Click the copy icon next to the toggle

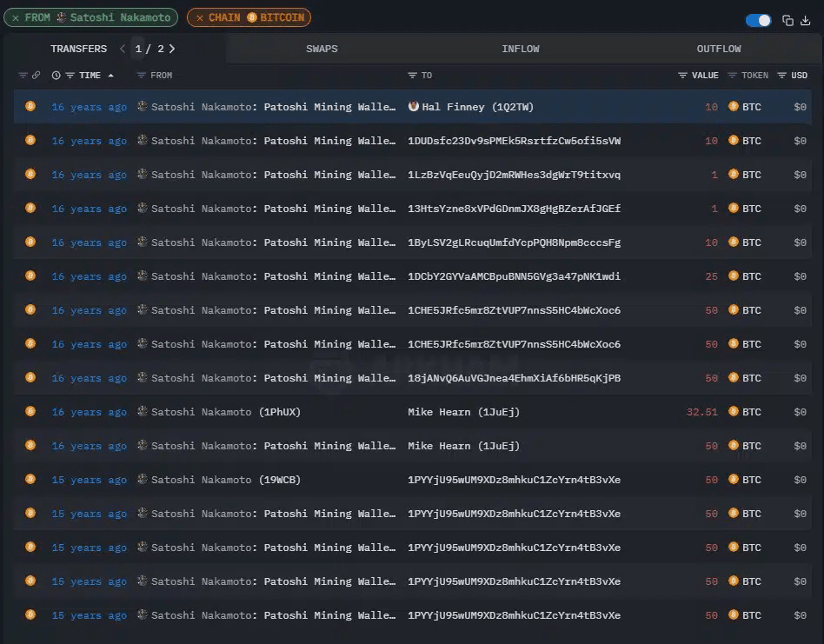coord(787,19)
